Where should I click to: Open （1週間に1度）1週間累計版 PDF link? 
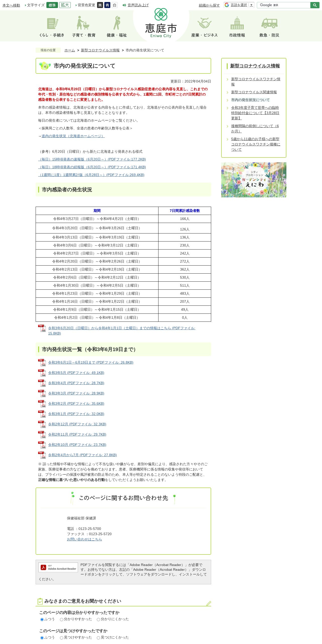91,175
